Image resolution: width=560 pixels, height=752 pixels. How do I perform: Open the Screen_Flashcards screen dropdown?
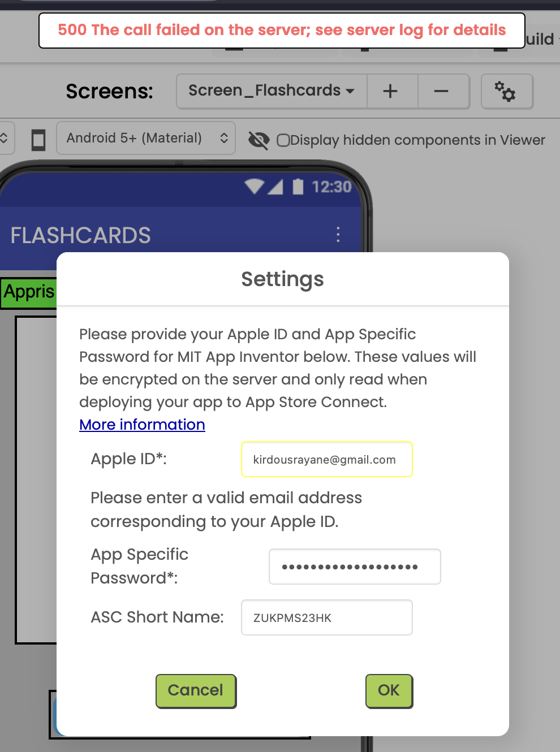pyautogui.click(x=272, y=91)
